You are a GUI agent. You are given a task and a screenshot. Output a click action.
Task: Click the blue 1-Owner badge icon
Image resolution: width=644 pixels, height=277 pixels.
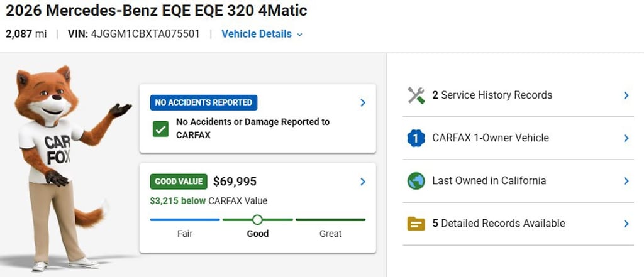pyautogui.click(x=416, y=138)
